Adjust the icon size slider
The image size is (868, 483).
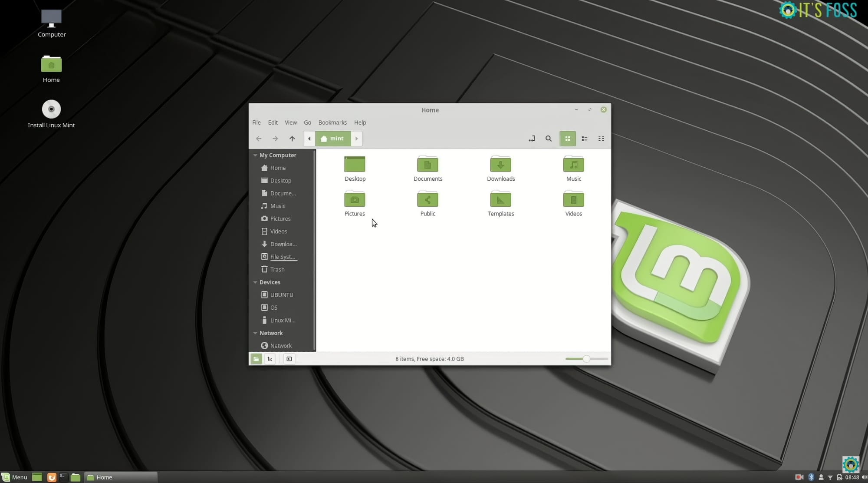(586, 359)
